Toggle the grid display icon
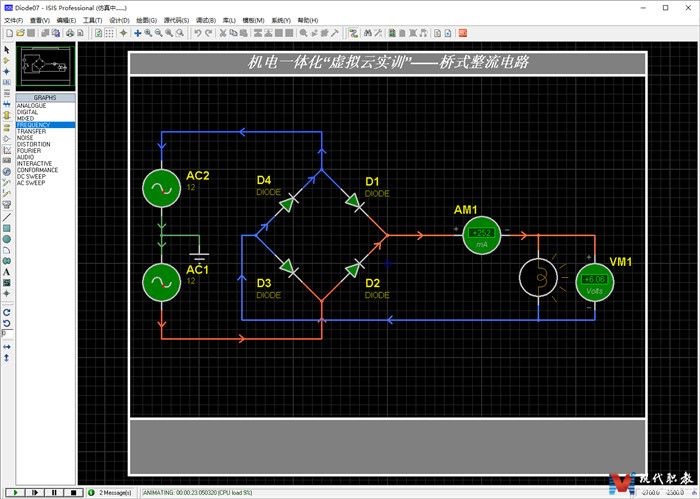700x499 pixels. 109,33
